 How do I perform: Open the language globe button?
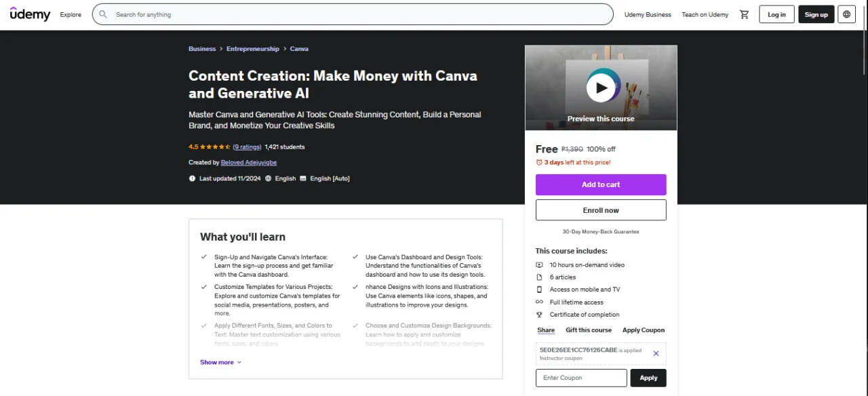point(846,14)
